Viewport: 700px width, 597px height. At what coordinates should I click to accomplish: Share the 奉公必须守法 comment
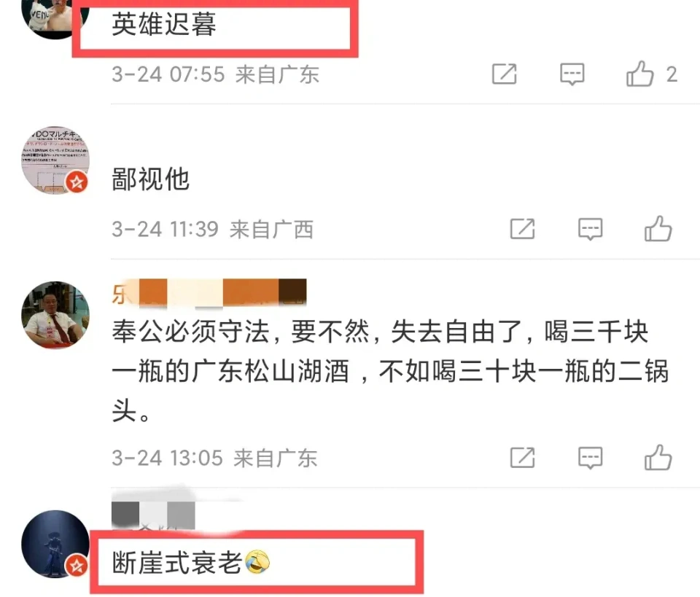point(522,457)
